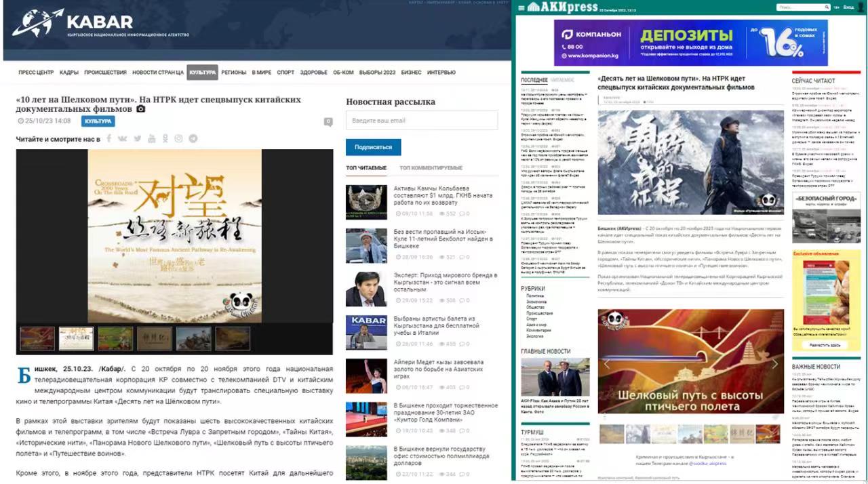Click the blue КУЛЬТУРА category tag

[98, 121]
